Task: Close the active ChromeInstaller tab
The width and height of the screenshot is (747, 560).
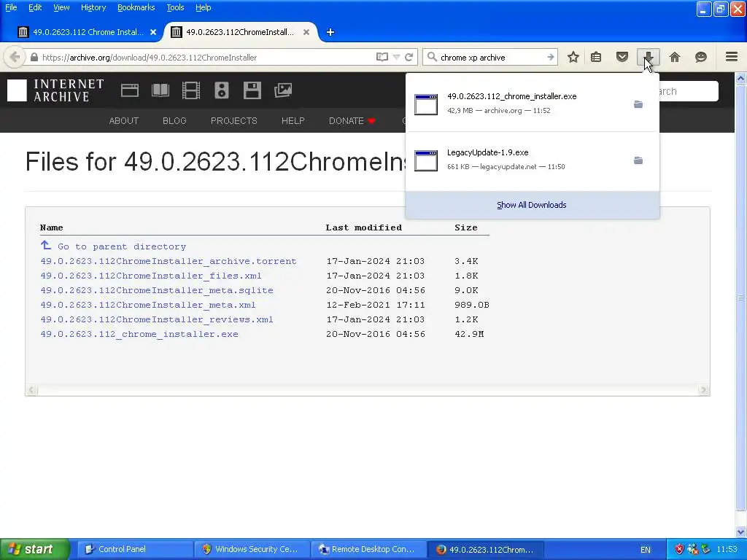Action: tap(306, 32)
